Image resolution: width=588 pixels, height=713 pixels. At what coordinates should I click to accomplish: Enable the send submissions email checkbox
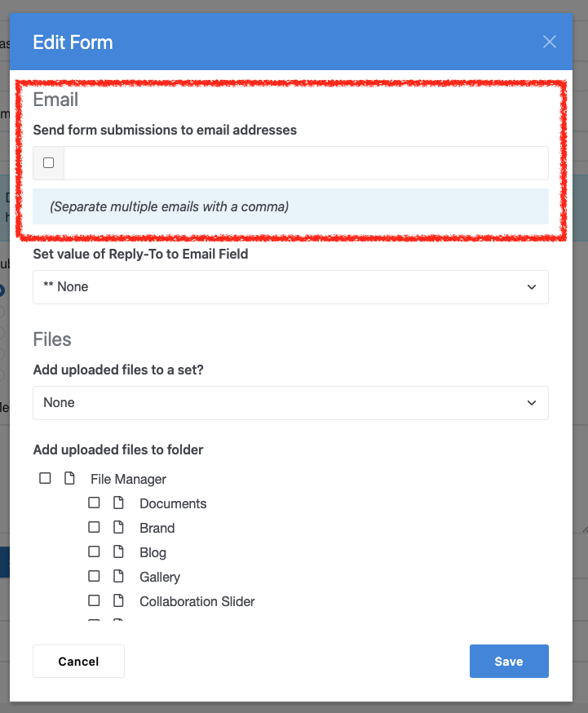[x=48, y=163]
